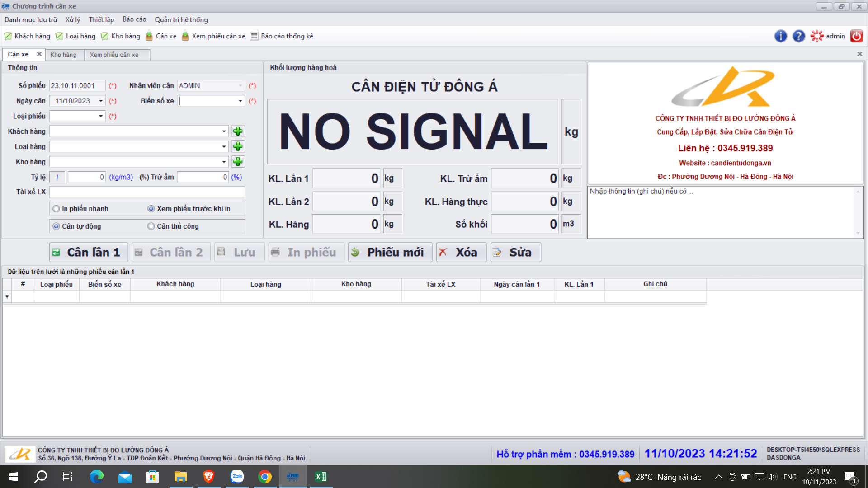Open Brave browser from taskbar
The width and height of the screenshot is (868, 488).
point(208,477)
